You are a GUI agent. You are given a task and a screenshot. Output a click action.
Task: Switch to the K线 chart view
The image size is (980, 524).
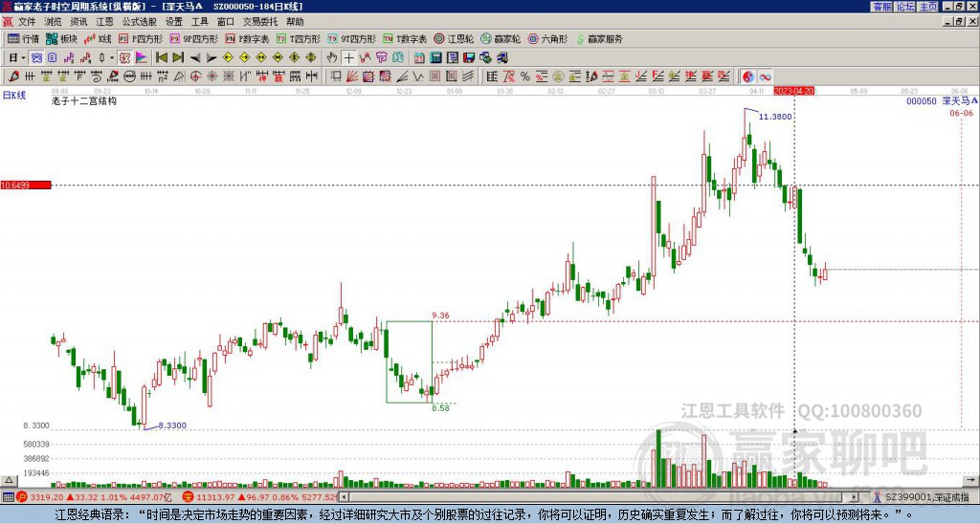coord(98,38)
